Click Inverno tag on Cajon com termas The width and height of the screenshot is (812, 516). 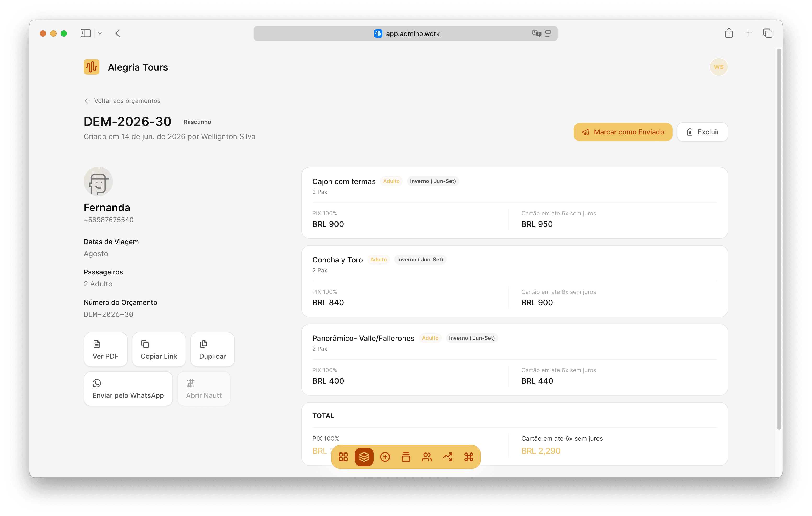coord(433,181)
